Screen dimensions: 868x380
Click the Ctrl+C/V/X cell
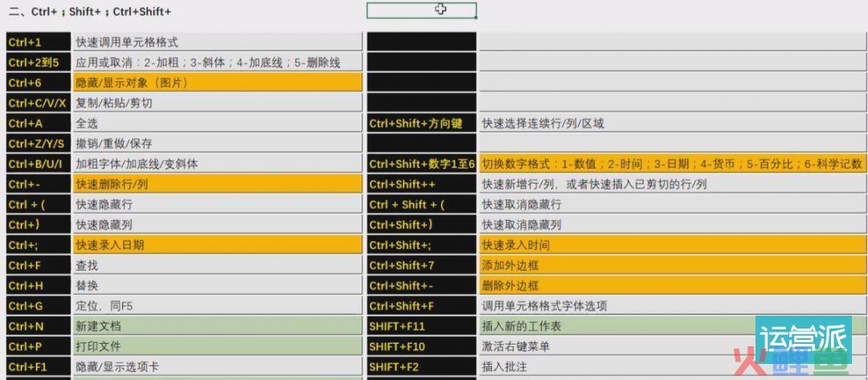pos(39,103)
